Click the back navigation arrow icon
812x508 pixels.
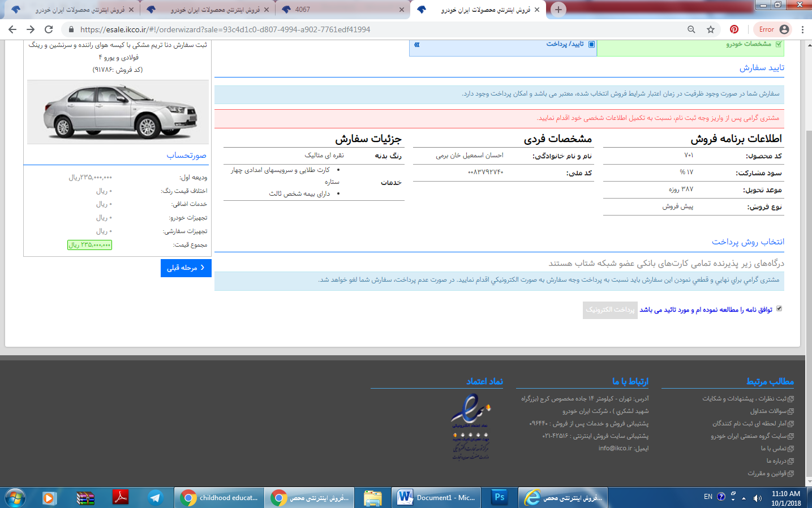click(x=12, y=29)
